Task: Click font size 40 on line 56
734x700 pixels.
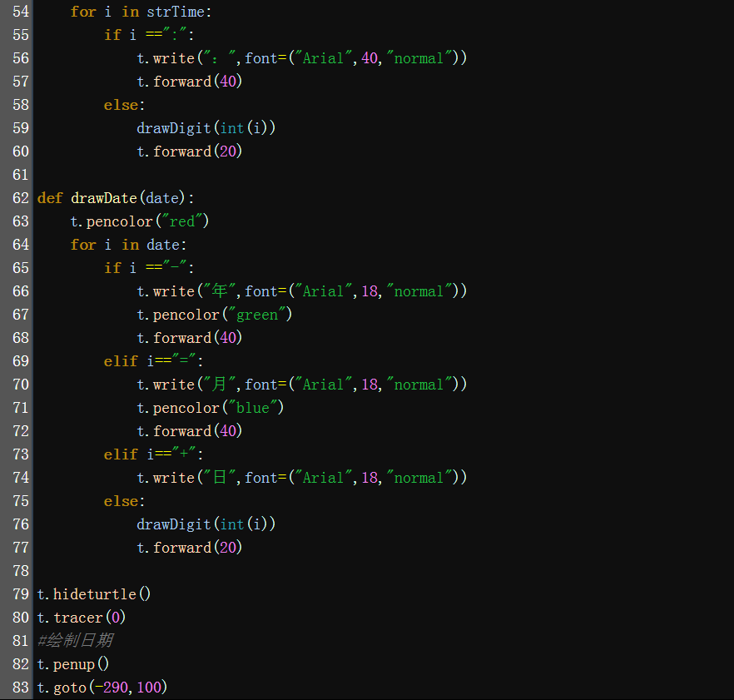Action: (x=369, y=58)
